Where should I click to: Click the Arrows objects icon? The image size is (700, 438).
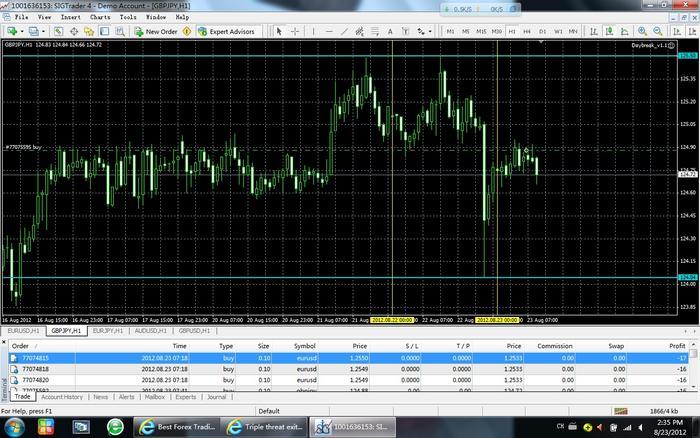(421, 31)
